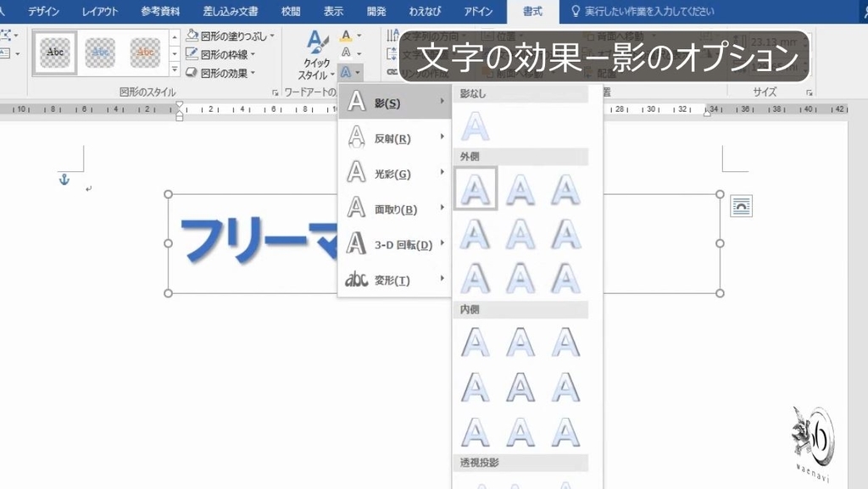Select the 影なし no-shadow preset

pos(476,126)
